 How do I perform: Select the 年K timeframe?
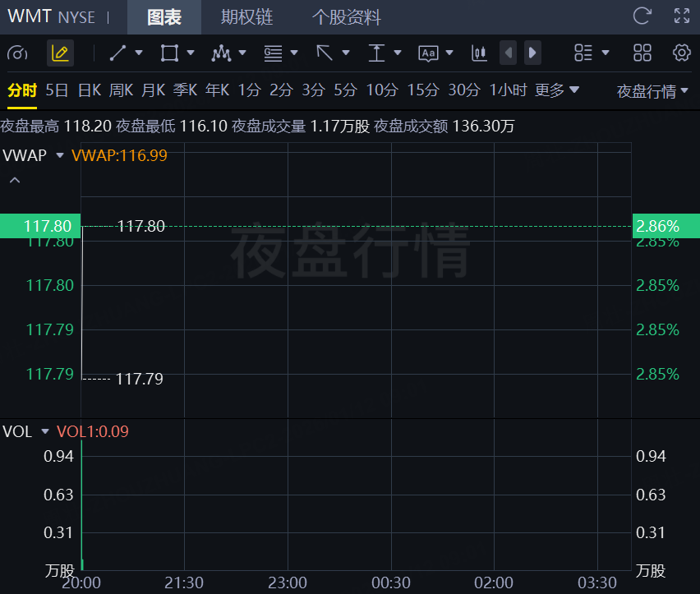click(x=218, y=90)
